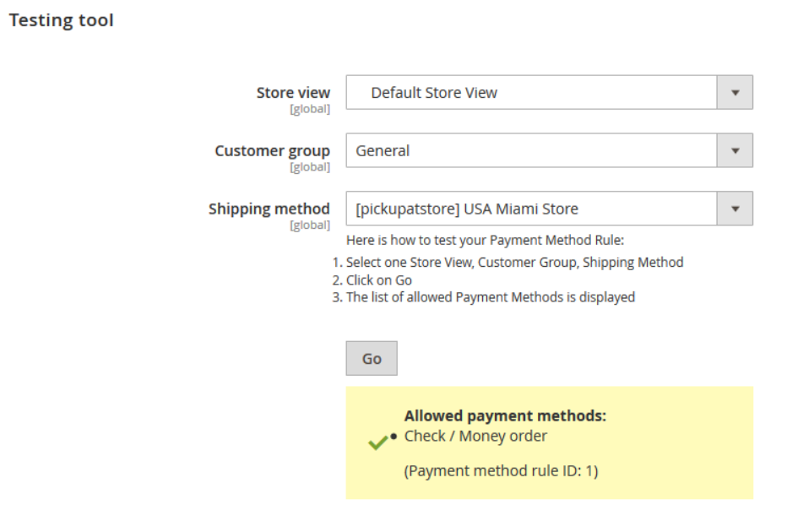798x532 pixels.
Task: Click the Customer group dropdown arrow
Action: coord(735,151)
